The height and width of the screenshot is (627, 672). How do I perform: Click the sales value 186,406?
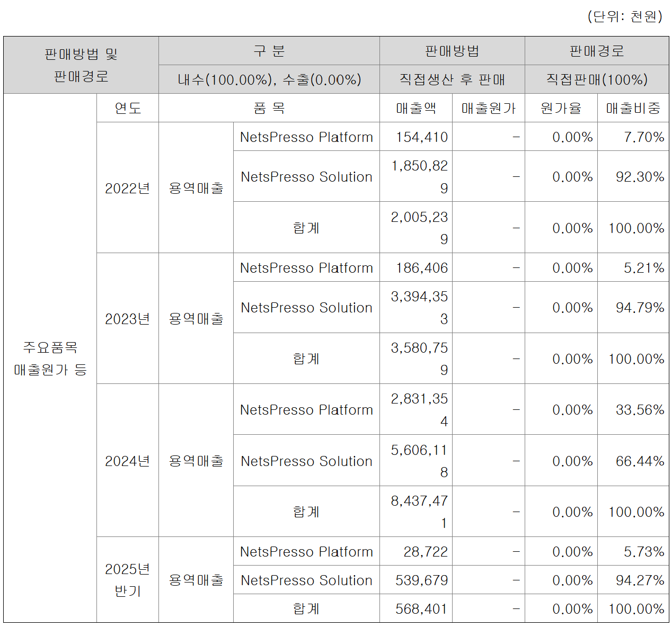pos(416,268)
